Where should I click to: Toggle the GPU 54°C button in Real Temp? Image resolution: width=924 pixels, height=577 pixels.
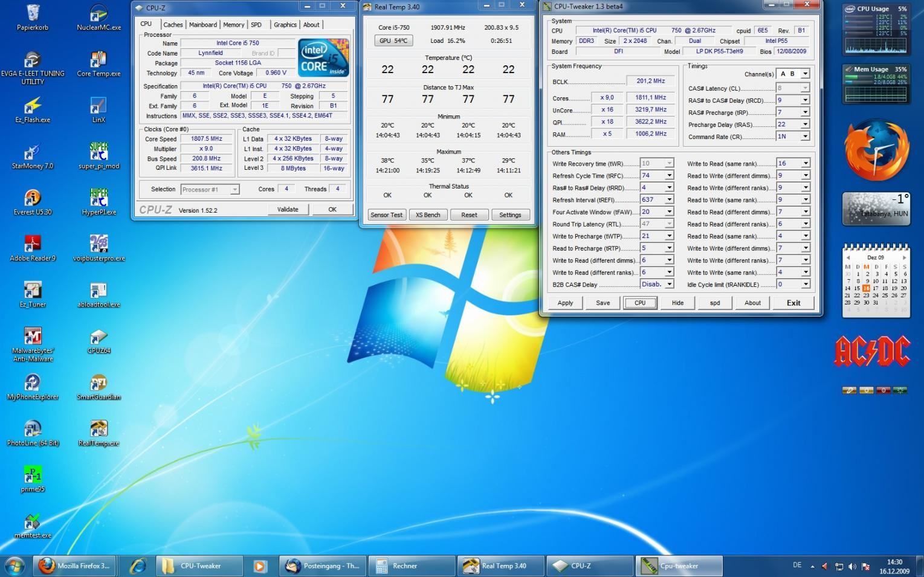(393, 40)
